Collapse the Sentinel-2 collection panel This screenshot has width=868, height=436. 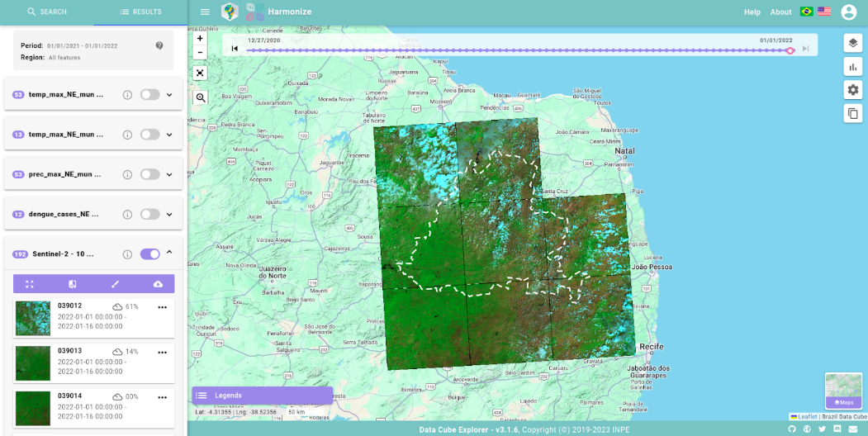pos(169,253)
